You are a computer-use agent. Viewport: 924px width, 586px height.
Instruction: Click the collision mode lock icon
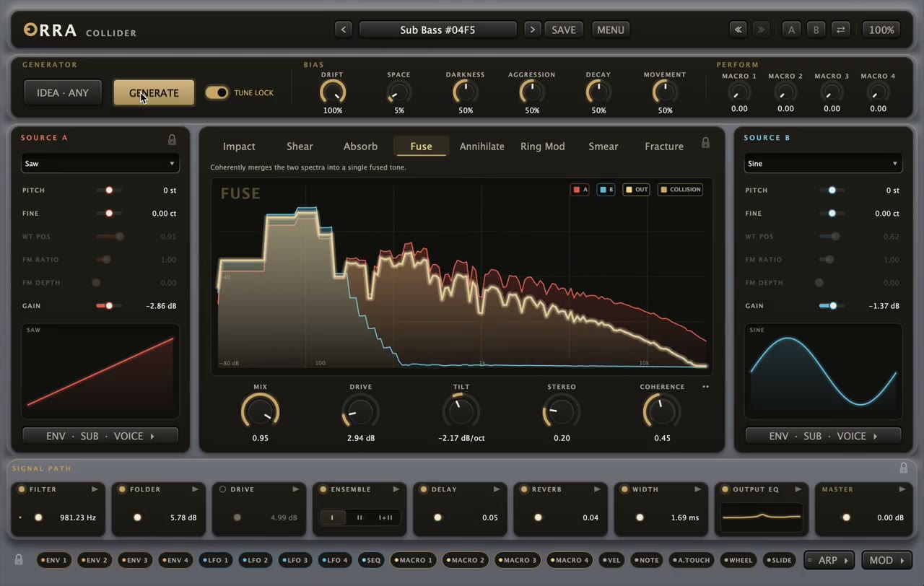pyautogui.click(x=705, y=144)
